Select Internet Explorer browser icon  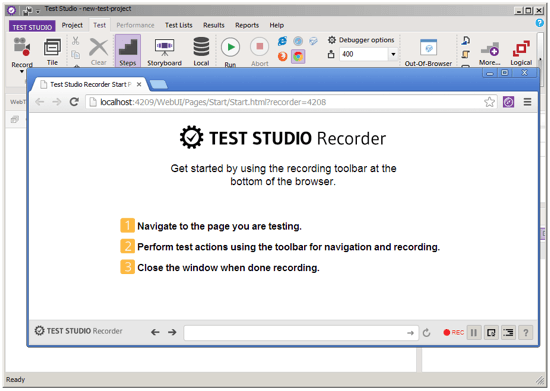(282, 41)
